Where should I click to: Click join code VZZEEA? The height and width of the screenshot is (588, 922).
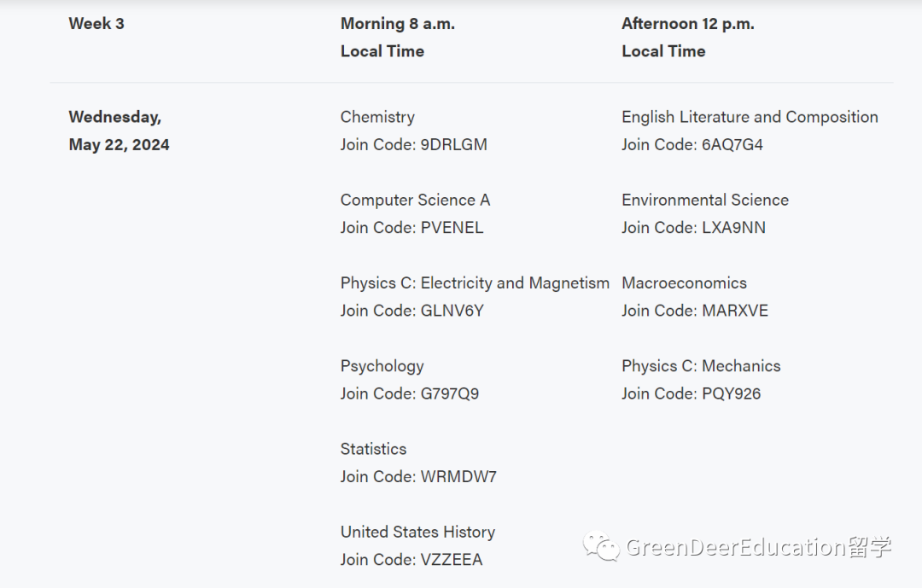(x=411, y=559)
